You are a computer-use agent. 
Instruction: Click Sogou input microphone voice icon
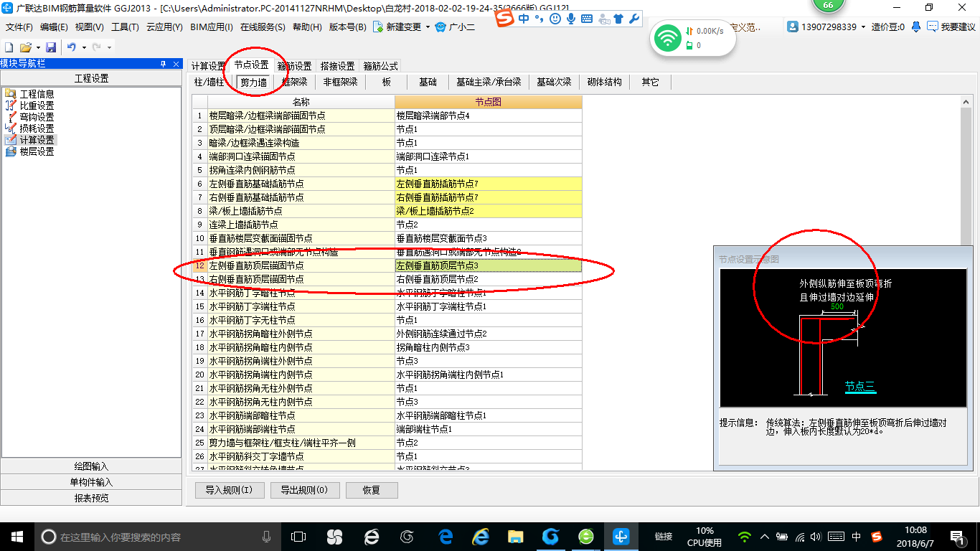(570, 19)
